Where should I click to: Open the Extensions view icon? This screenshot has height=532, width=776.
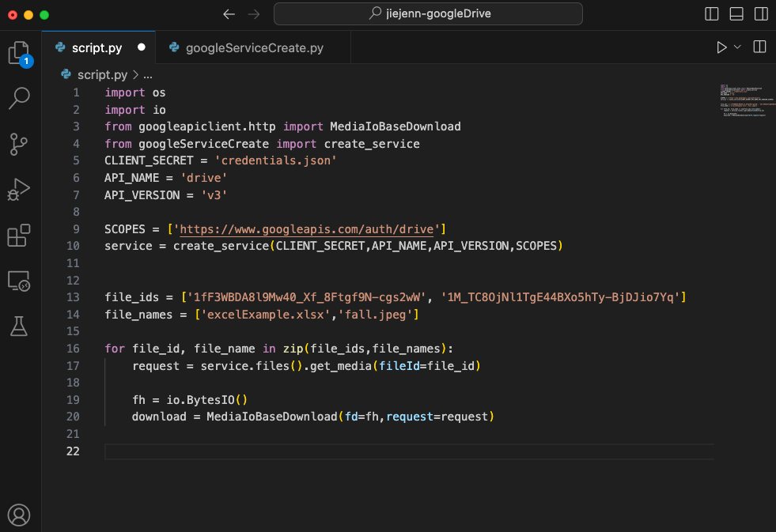19,235
